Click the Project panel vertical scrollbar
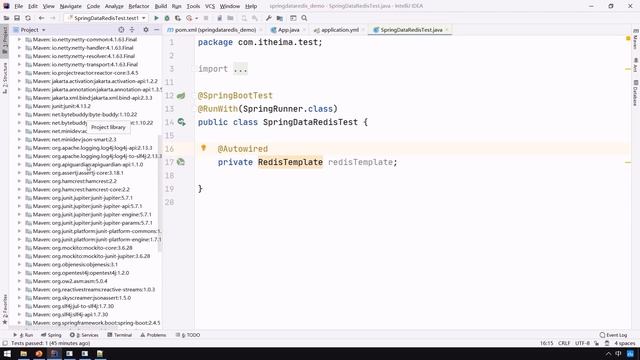This screenshot has width=640, height=360. 160,192
